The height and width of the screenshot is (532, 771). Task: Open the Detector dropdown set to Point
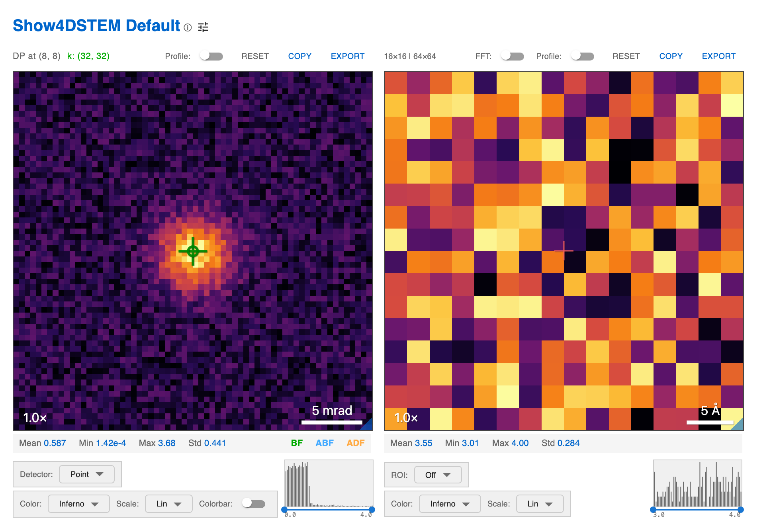[x=87, y=474]
